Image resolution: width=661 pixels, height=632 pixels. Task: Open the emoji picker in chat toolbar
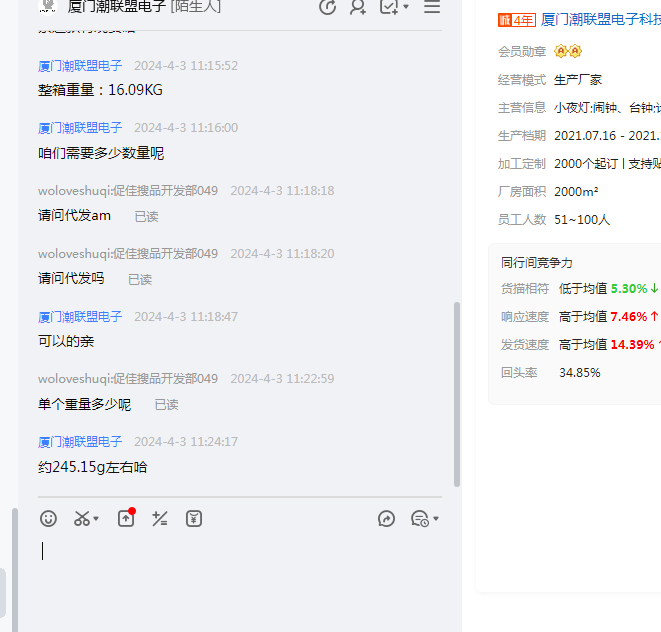point(48,518)
